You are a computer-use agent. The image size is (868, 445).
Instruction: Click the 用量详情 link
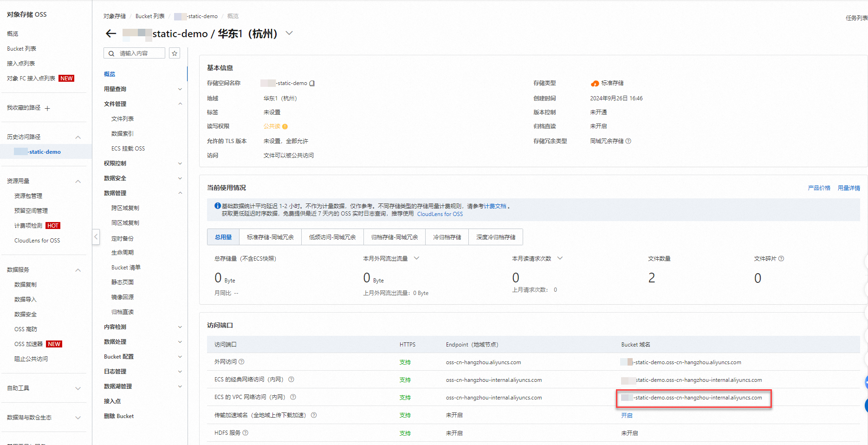[849, 188]
